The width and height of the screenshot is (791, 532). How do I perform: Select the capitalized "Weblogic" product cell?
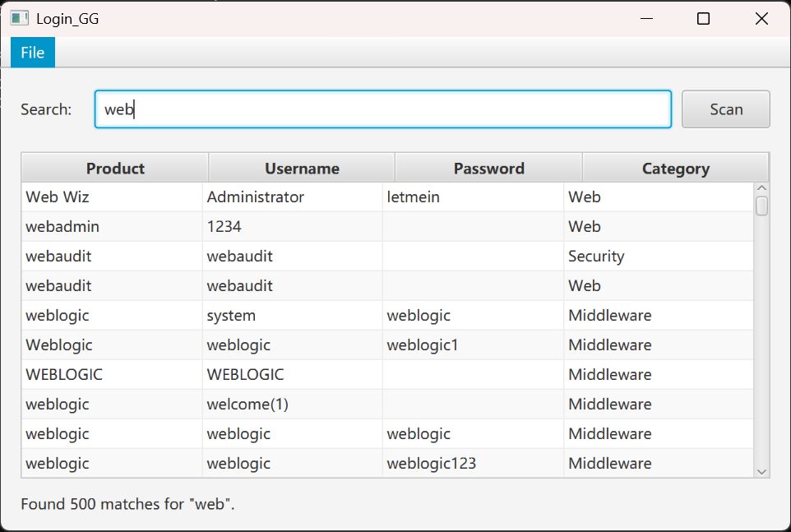[x=112, y=345]
